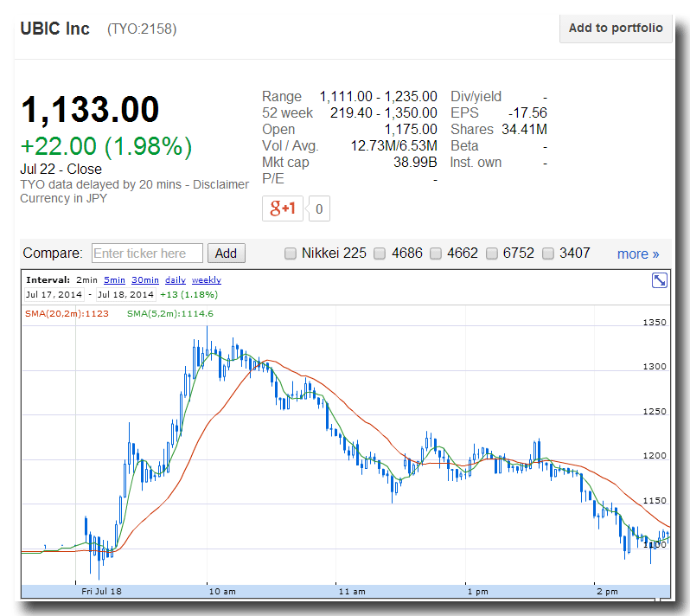Select the Jul 22 - Close text
The image size is (690, 616).
click(x=61, y=169)
